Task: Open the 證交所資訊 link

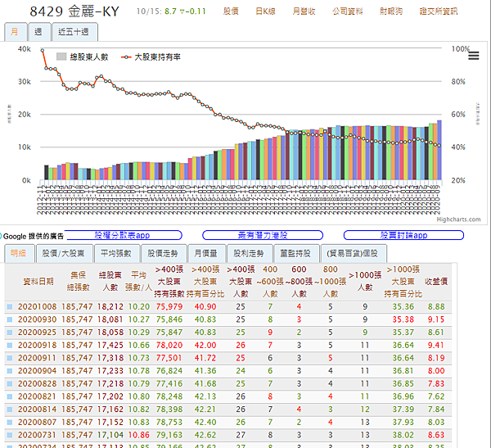Action: 439,11
